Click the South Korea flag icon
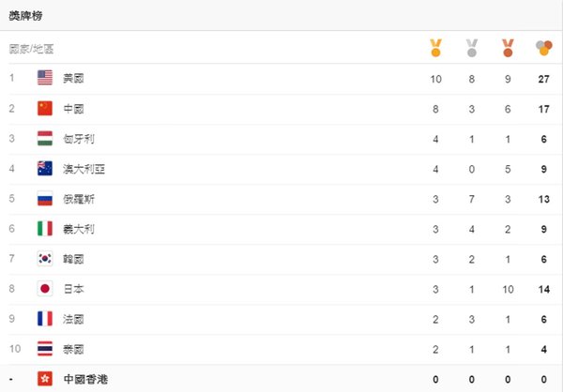Image resolution: width=563 pixels, height=392 pixels. click(45, 259)
